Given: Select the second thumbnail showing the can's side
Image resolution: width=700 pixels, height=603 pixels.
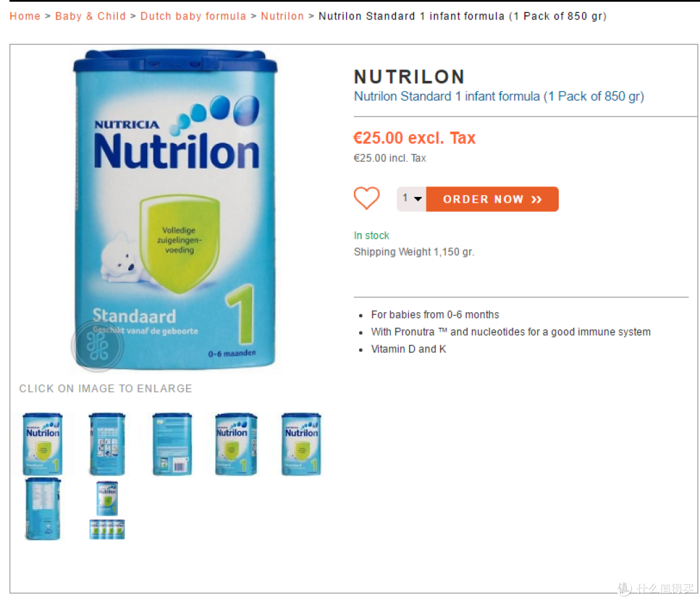Looking at the screenshot, I should pos(107,444).
